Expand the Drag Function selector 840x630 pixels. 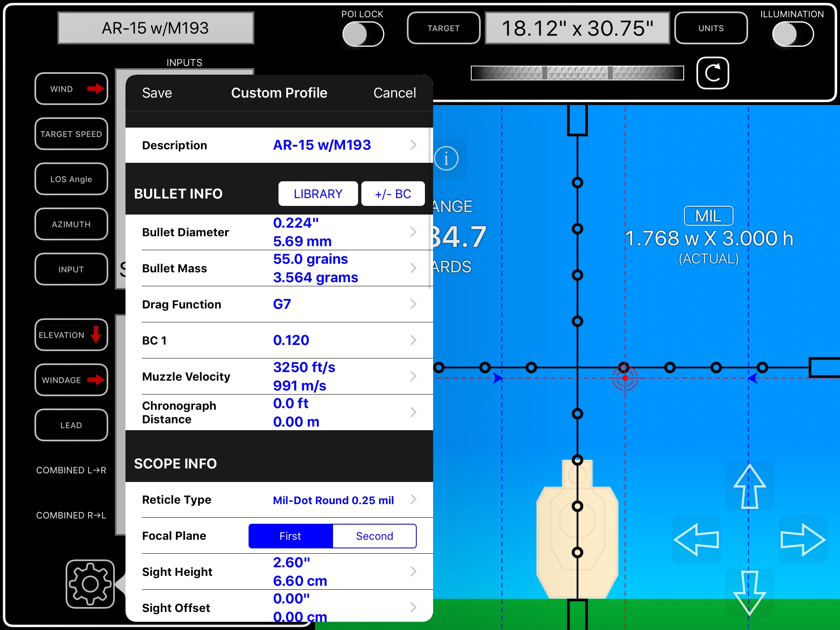point(278,304)
